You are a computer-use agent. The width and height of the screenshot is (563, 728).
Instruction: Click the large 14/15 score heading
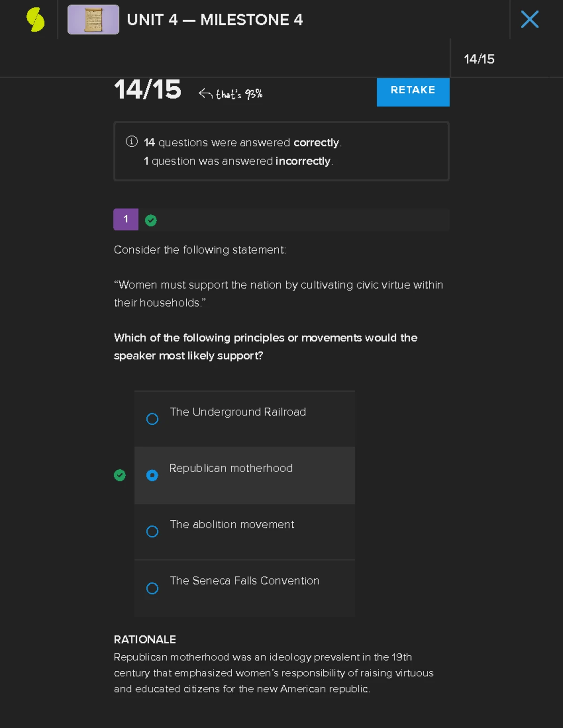click(x=147, y=90)
